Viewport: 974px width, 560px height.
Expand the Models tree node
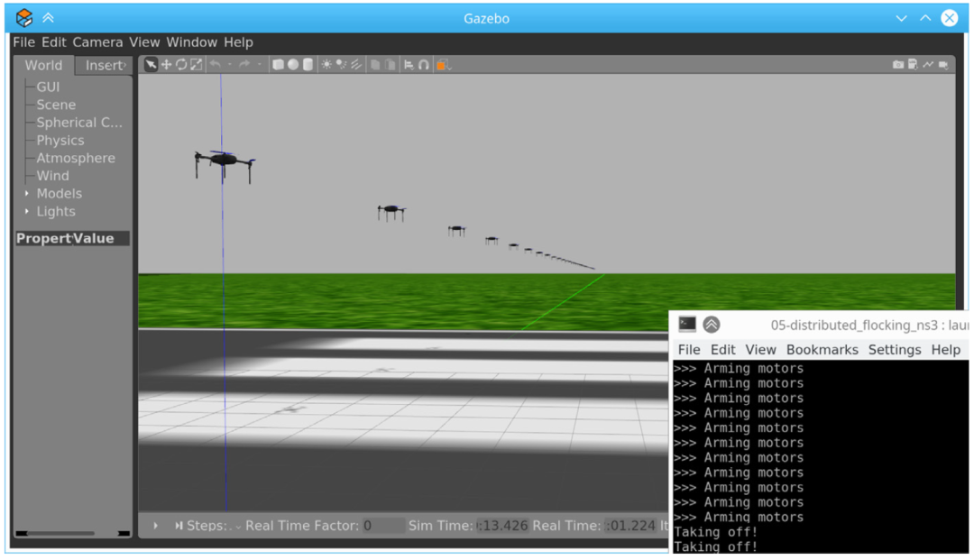click(x=27, y=194)
